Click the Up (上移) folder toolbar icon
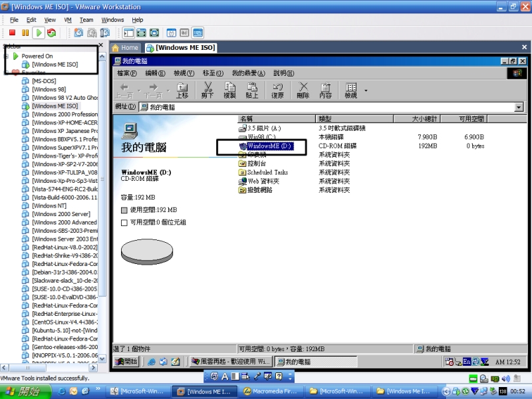 click(182, 90)
